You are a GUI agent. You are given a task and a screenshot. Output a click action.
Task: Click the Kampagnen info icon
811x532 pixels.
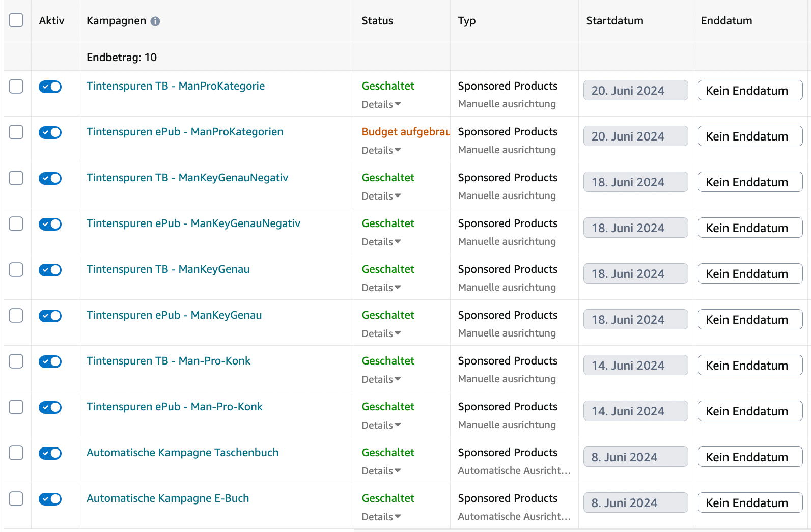point(155,21)
